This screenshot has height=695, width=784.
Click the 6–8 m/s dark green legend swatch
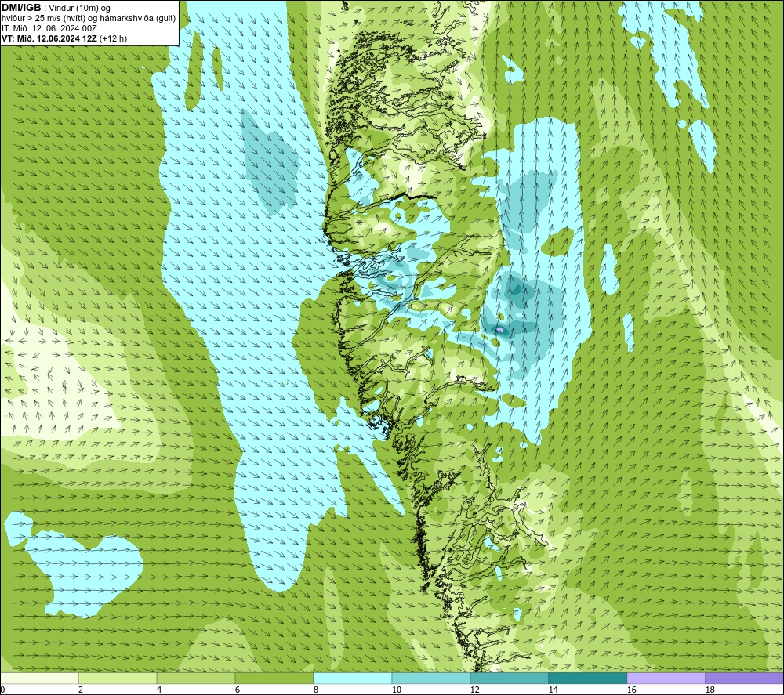[x=274, y=678]
